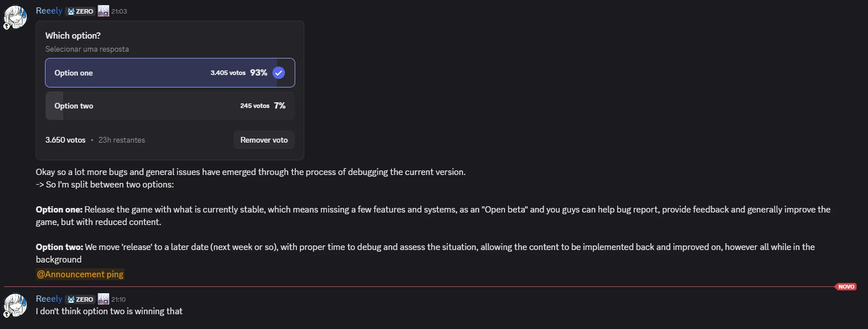Click the blue checkmark on Option one
This screenshot has width=868, height=329.
(x=278, y=73)
